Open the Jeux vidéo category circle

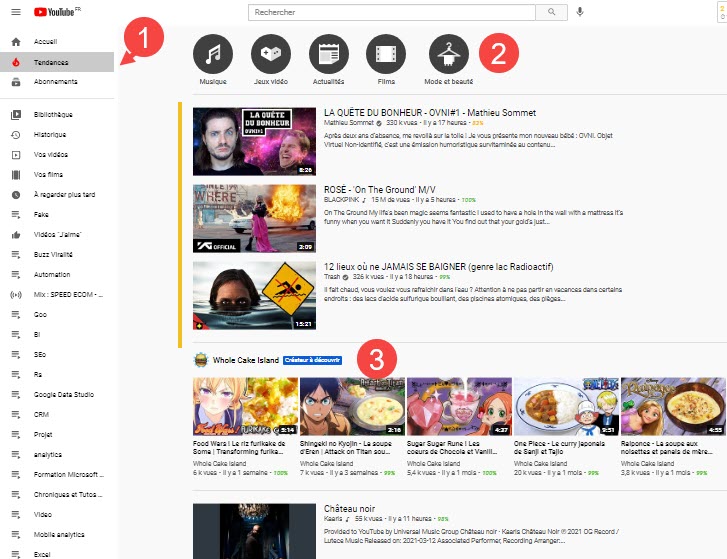tap(271, 54)
